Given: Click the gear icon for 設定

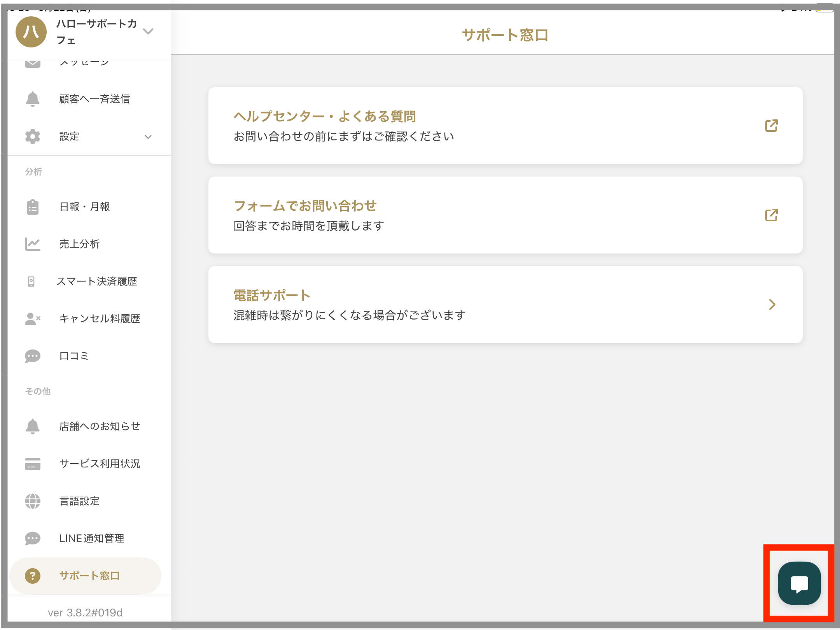Looking at the screenshot, I should coord(33,136).
